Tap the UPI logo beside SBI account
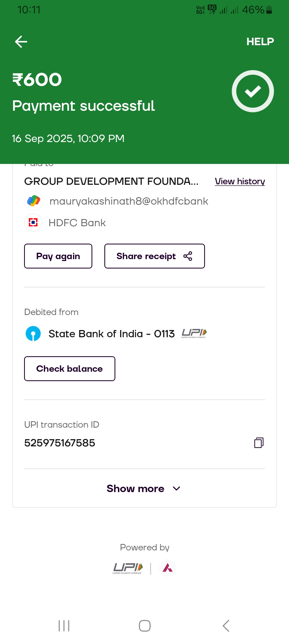This screenshot has height=644, width=289. point(194,333)
